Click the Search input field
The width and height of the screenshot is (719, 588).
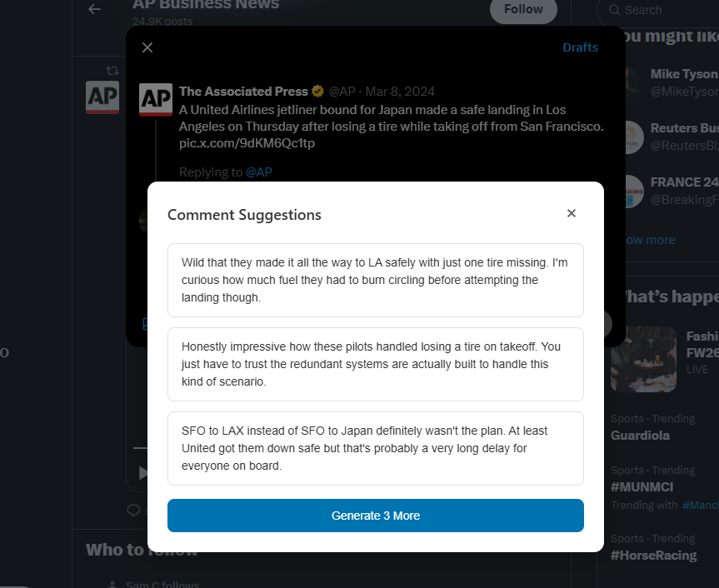point(667,10)
